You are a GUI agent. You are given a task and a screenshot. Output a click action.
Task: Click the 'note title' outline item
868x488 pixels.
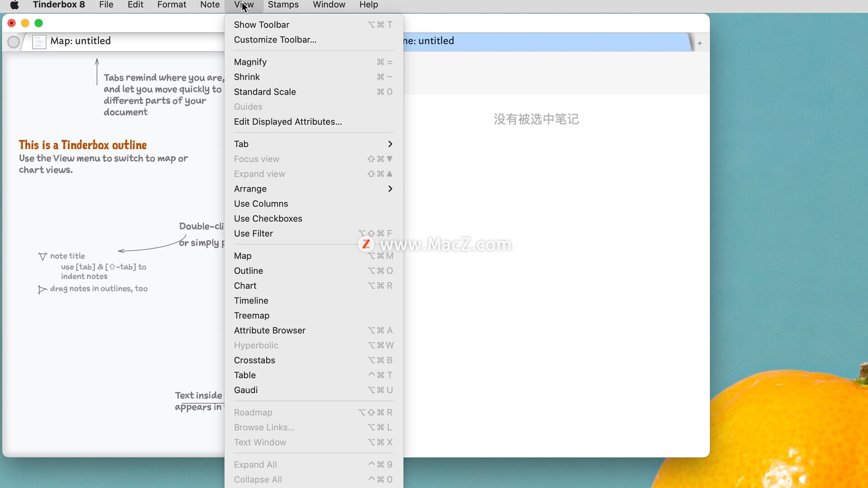(x=67, y=256)
